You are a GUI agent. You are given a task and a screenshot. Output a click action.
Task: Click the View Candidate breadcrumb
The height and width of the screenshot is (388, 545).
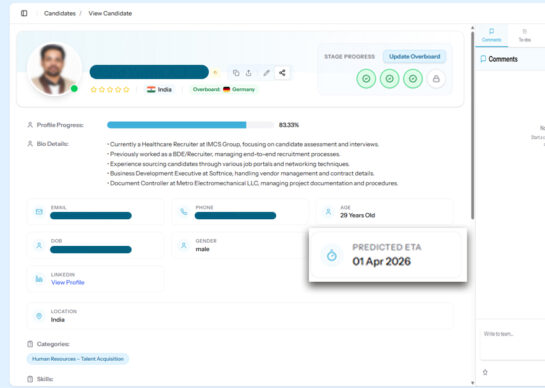pos(110,13)
